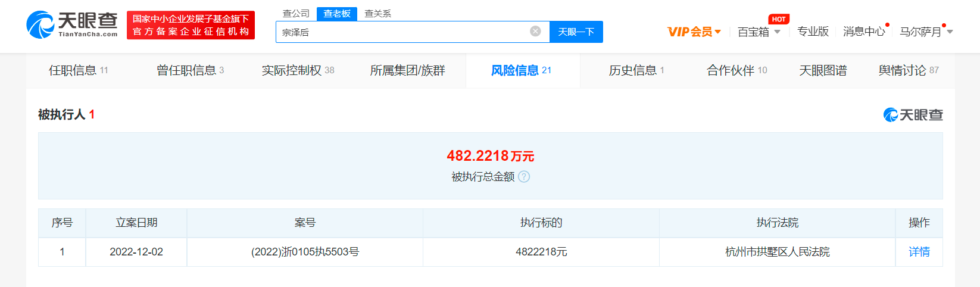Click the court 杭州市拱墅区人民法院 cell
The height and width of the screenshot is (287, 980).
click(777, 252)
